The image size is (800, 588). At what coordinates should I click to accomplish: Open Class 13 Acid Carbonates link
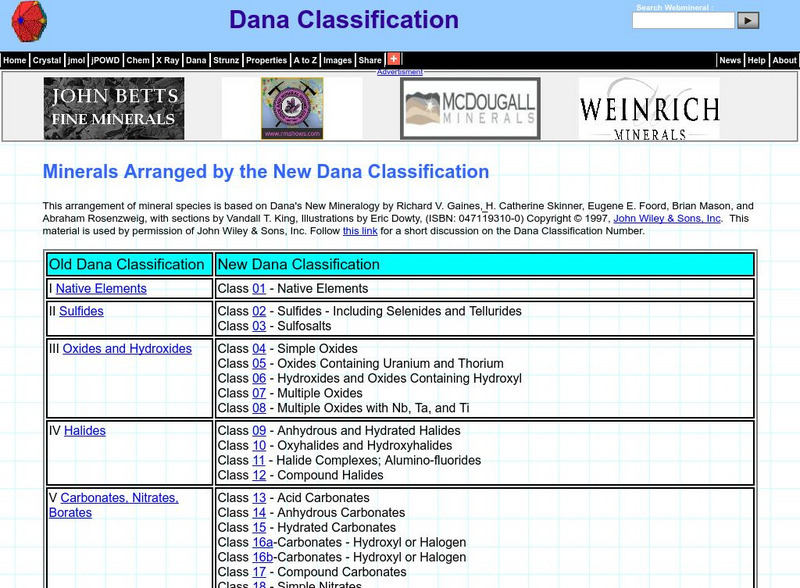pos(259,498)
